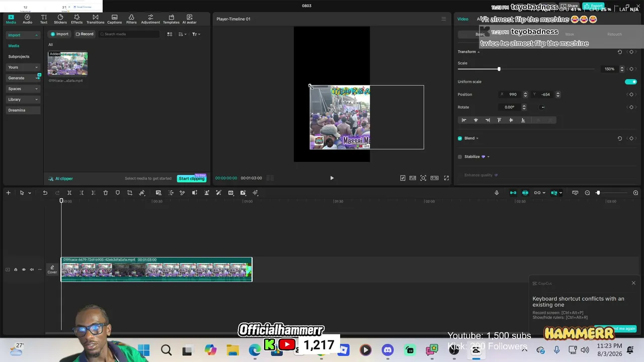Add a keyframe for Position
The width and height of the screenshot is (644, 362).
coord(631,95)
